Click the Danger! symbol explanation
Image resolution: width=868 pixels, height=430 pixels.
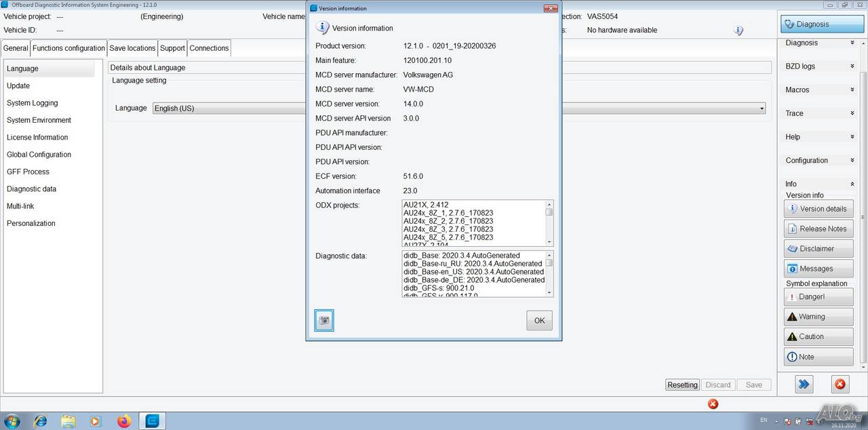tap(818, 297)
